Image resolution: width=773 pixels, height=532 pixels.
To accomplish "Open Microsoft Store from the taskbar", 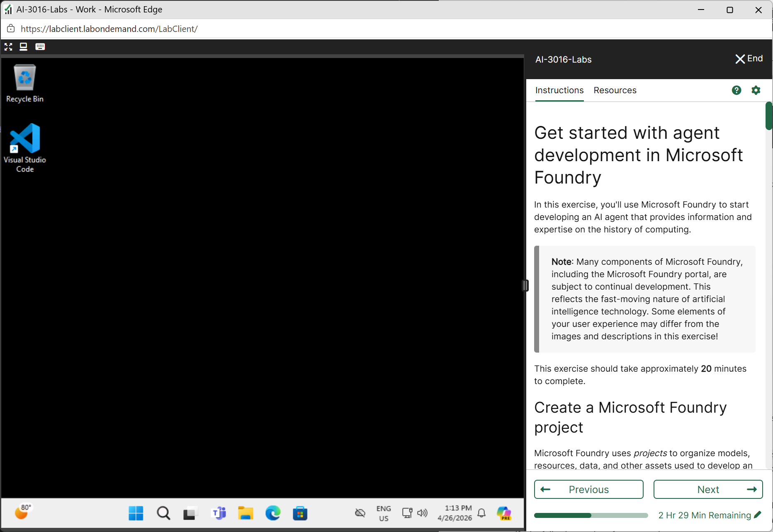I will point(300,513).
